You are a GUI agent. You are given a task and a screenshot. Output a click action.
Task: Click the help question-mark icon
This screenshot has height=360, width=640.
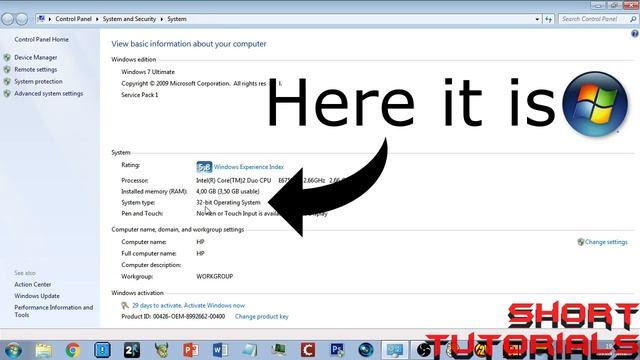tap(635, 34)
